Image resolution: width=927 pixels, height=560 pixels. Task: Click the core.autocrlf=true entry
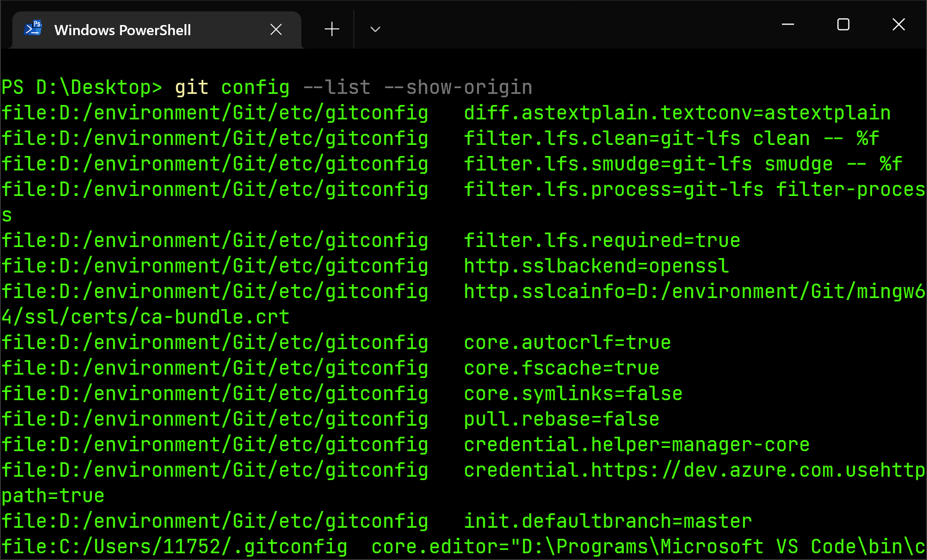click(567, 343)
